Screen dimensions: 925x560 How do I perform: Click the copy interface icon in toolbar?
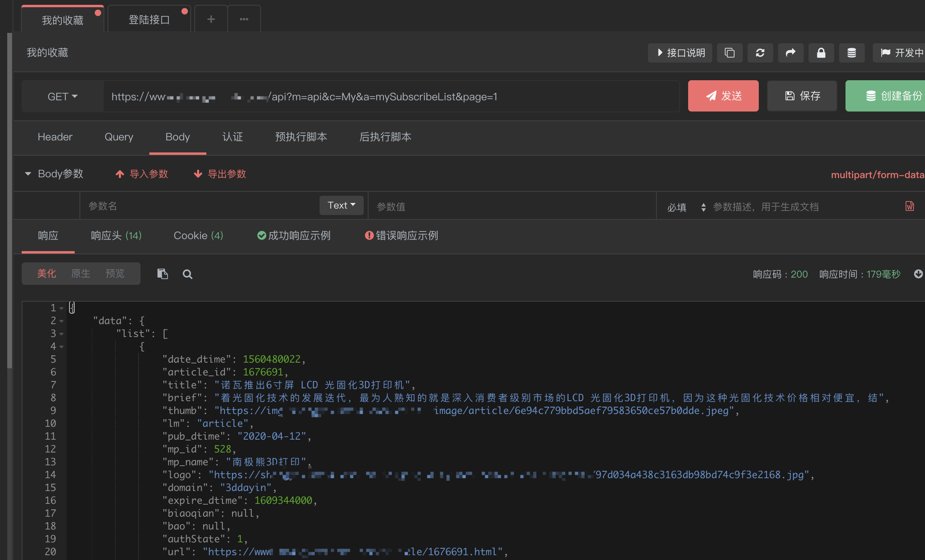tap(729, 53)
